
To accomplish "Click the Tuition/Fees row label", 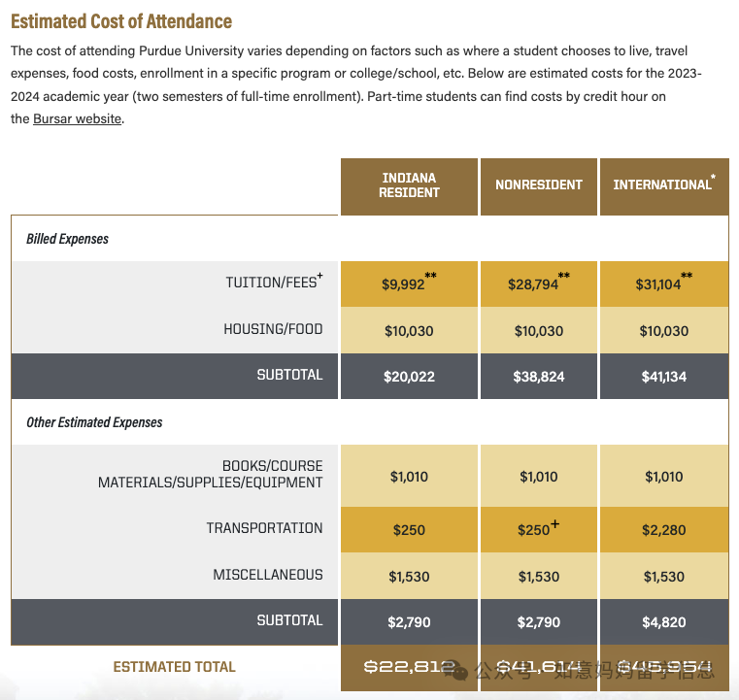I will click(274, 283).
